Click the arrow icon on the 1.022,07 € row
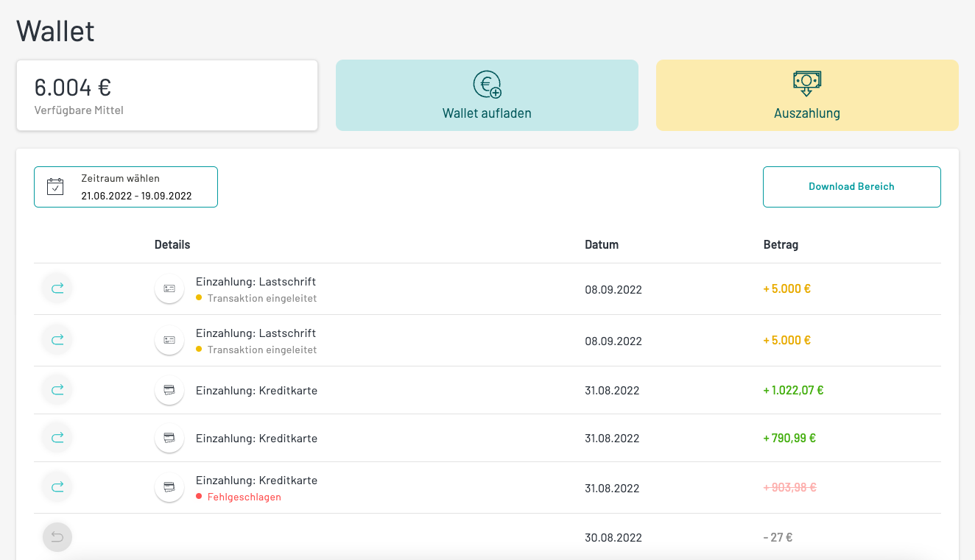Screen dimensions: 975x560 tap(57, 390)
